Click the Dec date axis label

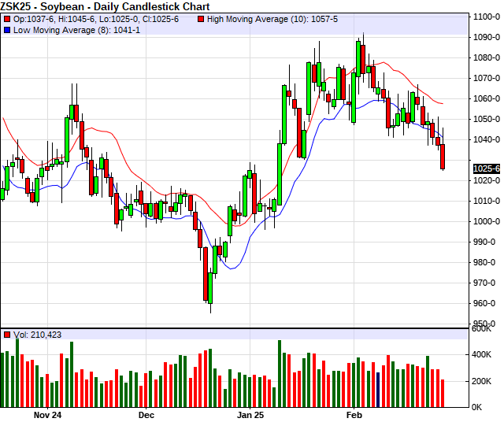tap(146, 413)
